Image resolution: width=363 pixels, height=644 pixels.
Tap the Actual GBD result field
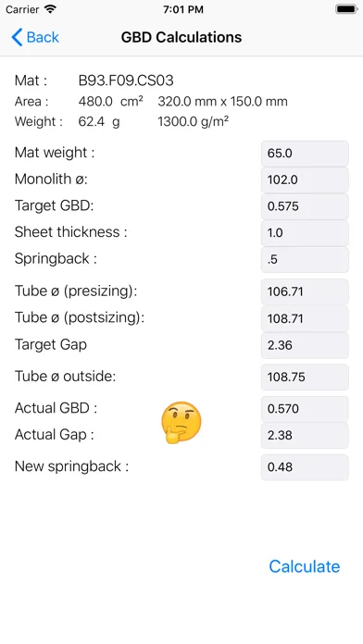305,409
